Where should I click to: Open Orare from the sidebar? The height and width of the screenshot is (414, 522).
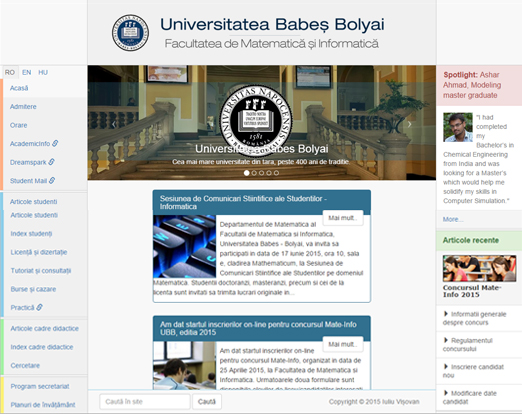(18, 125)
